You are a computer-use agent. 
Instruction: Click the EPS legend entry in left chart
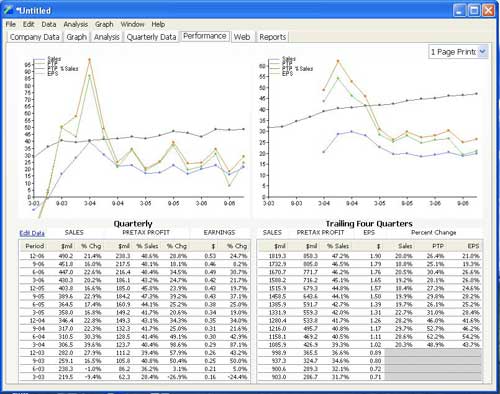(53, 73)
